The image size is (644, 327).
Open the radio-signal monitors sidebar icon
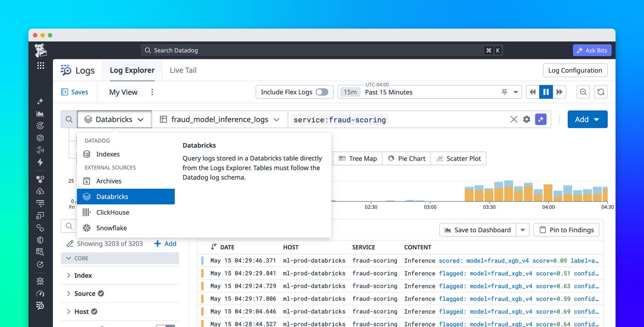(x=40, y=150)
